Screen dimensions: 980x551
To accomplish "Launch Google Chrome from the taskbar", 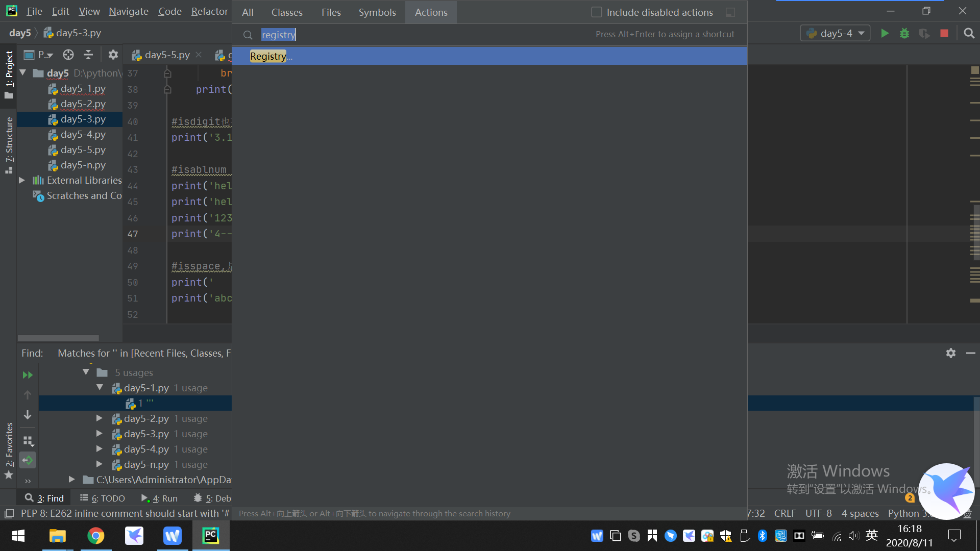I will (96, 536).
